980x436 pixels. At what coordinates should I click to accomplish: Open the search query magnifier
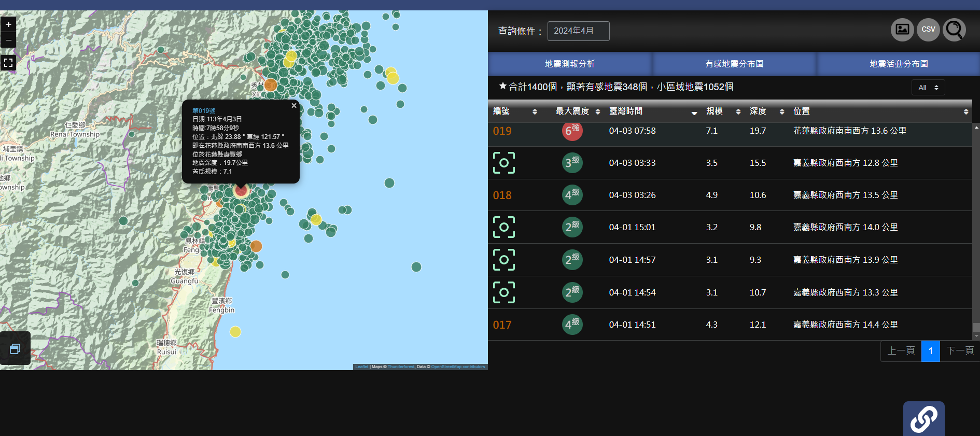click(954, 30)
